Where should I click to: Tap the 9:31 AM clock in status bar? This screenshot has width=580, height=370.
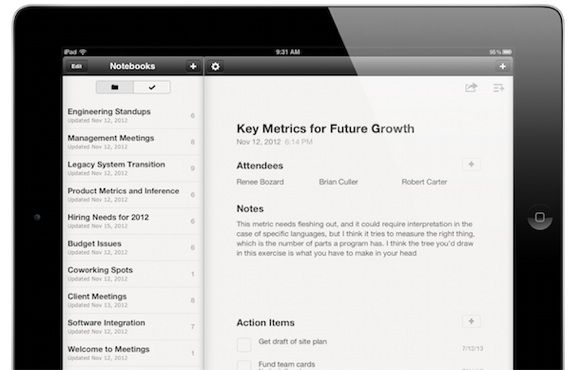pyautogui.click(x=287, y=52)
